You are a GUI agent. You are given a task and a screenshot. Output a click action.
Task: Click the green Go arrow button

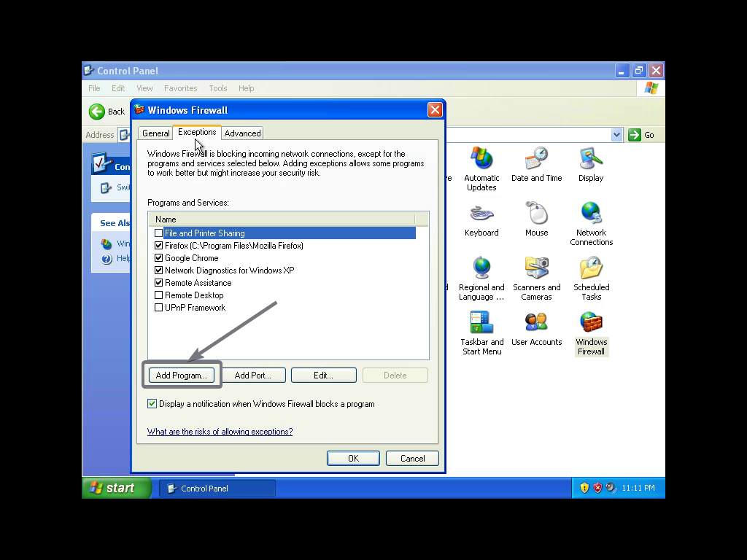pyautogui.click(x=635, y=135)
